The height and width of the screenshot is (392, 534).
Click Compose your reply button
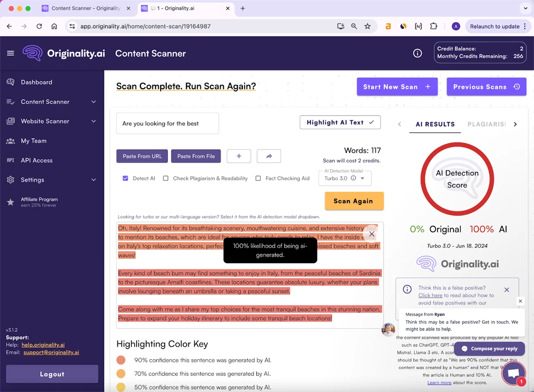click(489, 348)
